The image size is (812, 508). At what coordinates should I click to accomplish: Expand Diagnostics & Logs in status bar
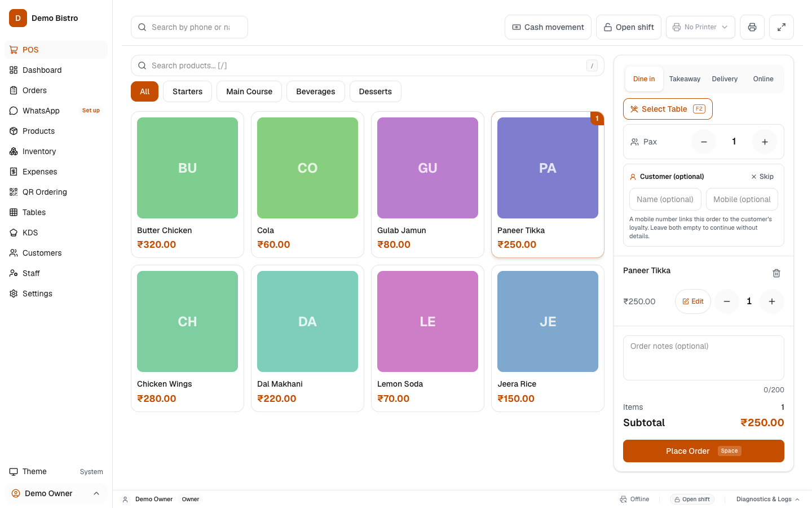(768, 499)
